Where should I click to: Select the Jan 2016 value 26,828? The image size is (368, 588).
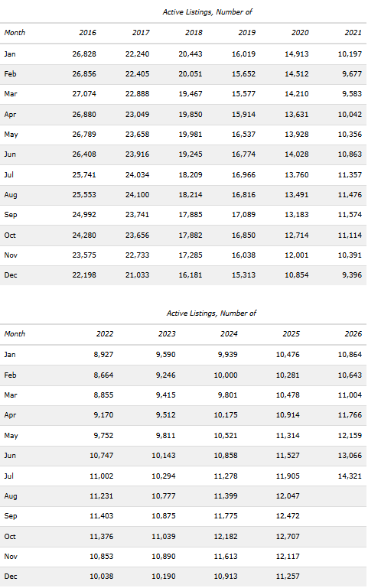pyautogui.click(x=84, y=54)
